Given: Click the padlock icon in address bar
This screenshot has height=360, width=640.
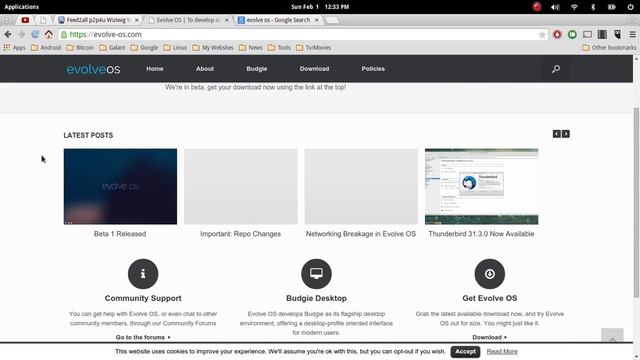Looking at the screenshot, I should (x=64, y=35).
